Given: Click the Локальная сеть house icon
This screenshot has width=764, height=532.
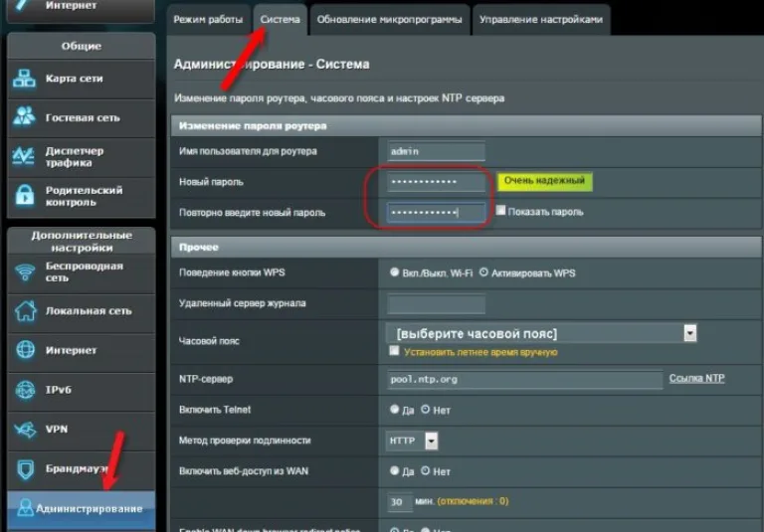Looking at the screenshot, I should [25, 311].
